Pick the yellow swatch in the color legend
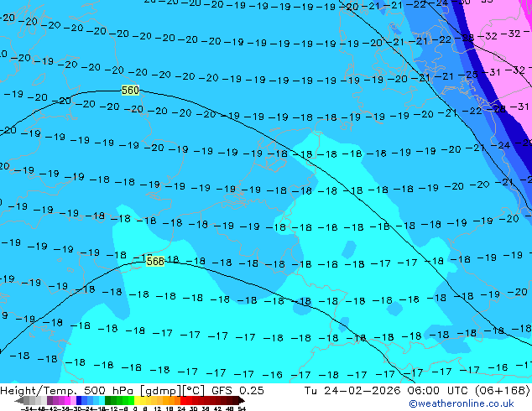Image resolution: width=532 pixels, height=411 pixels. coord(137,400)
